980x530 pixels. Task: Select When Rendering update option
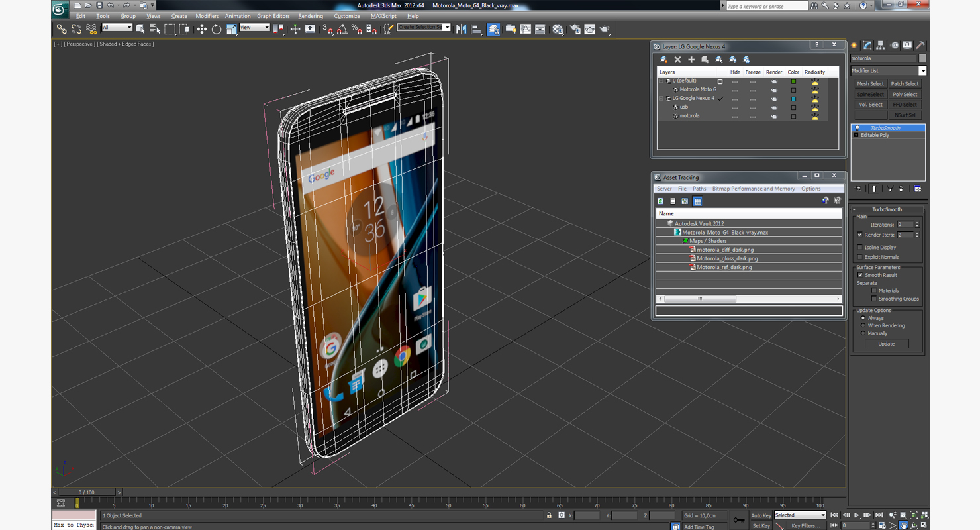coord(863,325)
